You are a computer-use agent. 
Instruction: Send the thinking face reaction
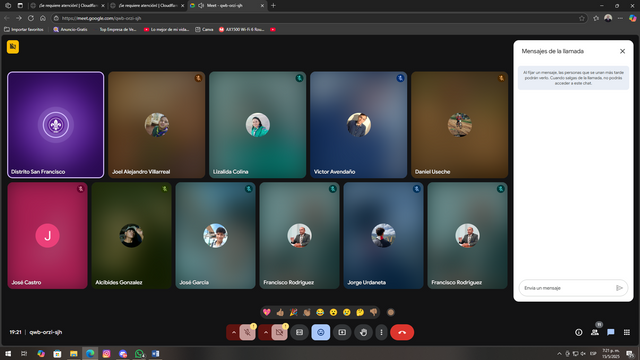(360, 312)
